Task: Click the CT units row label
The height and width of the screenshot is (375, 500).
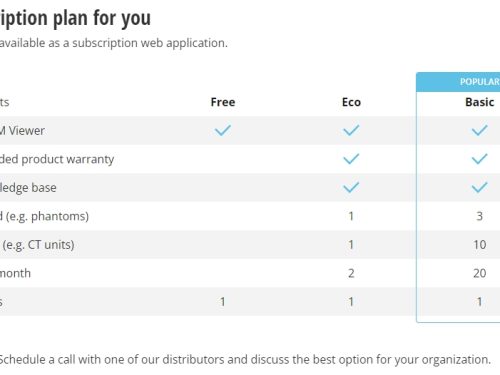Action: pos(38,245)
